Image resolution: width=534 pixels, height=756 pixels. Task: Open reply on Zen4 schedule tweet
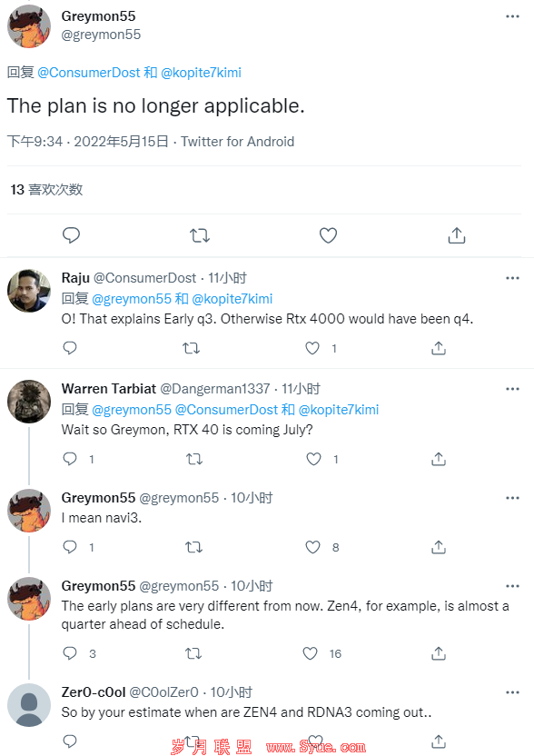pyautogui.click(x=70, y=653)
